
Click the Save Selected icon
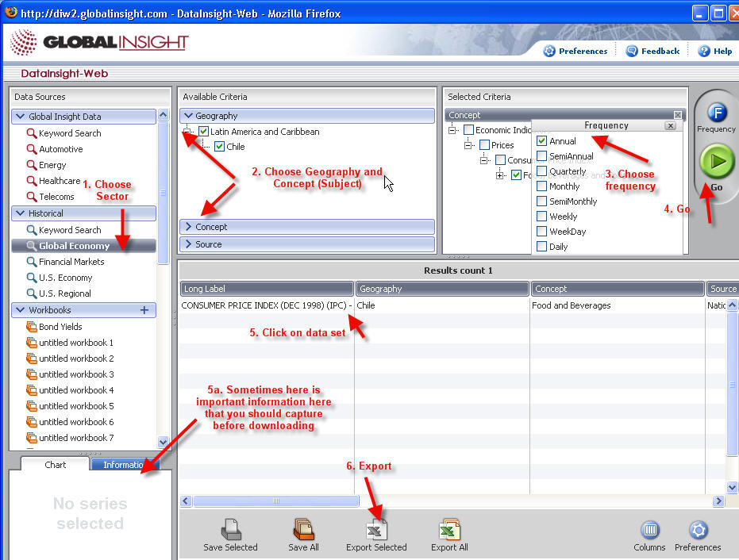pos(230,530)
